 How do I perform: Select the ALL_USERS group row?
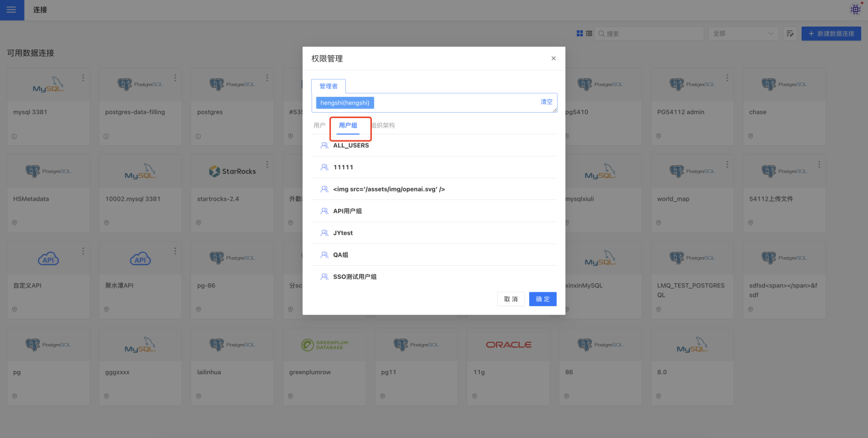[x=434, y=145]
